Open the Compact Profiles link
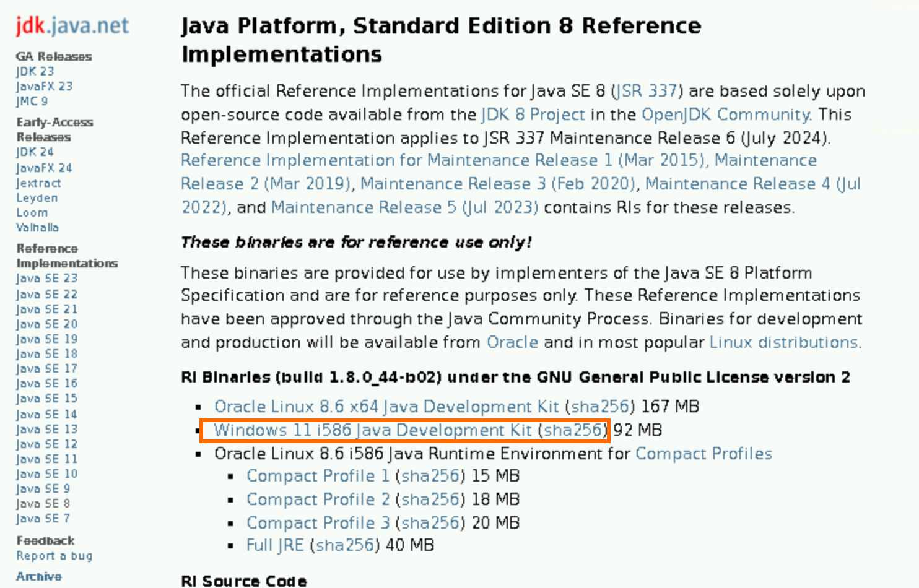 click(703, 454)
